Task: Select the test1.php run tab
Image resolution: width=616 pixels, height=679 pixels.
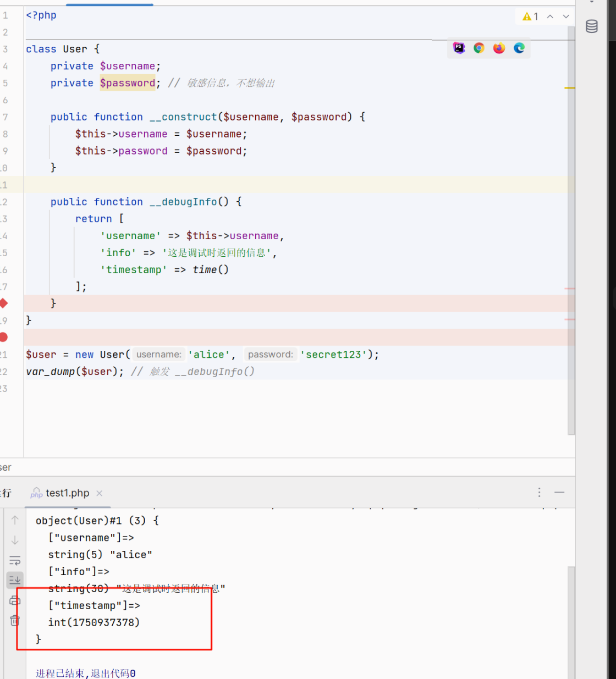Action: 67,493
